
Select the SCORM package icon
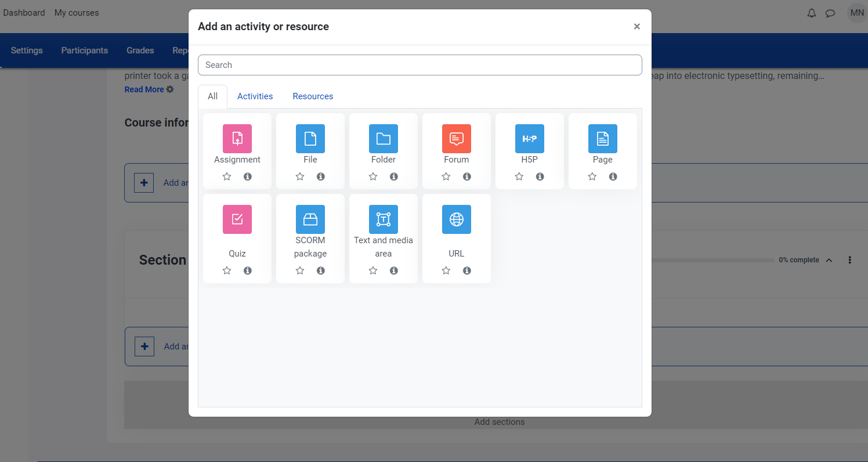(x=310, y=219)
